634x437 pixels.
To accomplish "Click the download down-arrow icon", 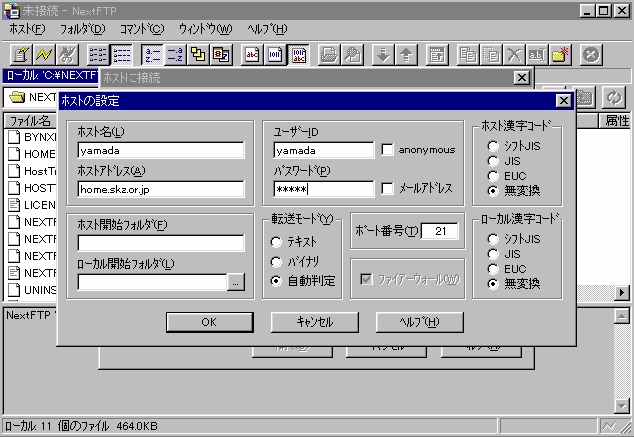I will [383, 54].
